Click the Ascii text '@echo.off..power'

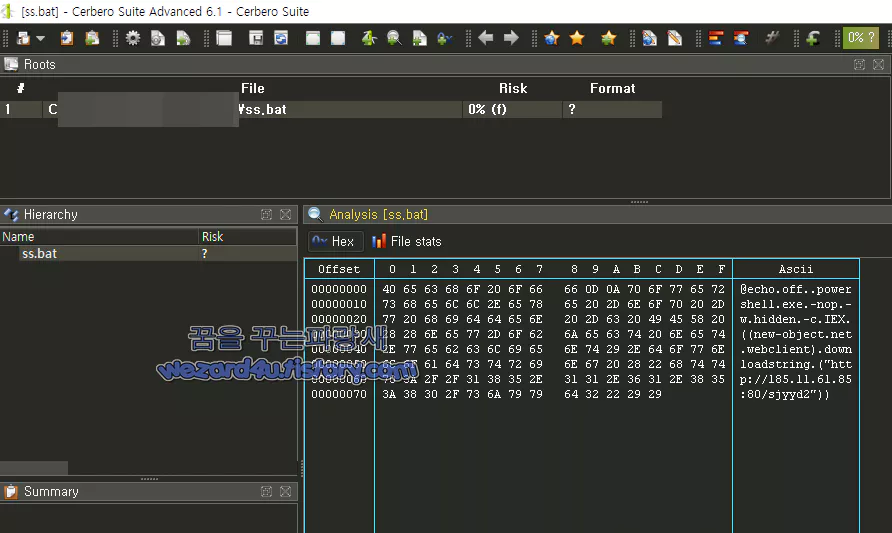(x=795, y=289)
